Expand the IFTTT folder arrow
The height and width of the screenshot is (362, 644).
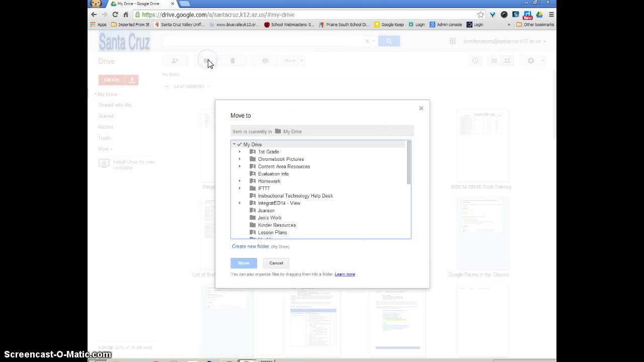[239, 188]
